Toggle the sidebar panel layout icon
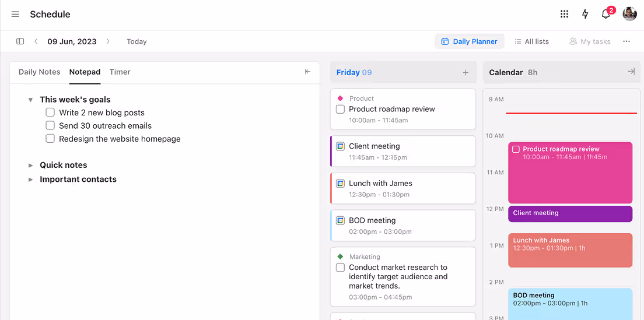644x320 pixels. tap(20, 41)
